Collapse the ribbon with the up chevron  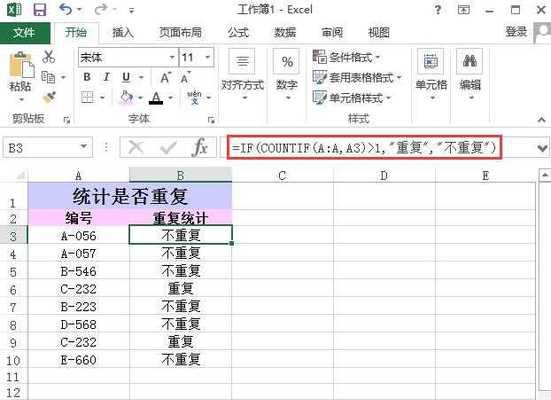pos(542,120)
